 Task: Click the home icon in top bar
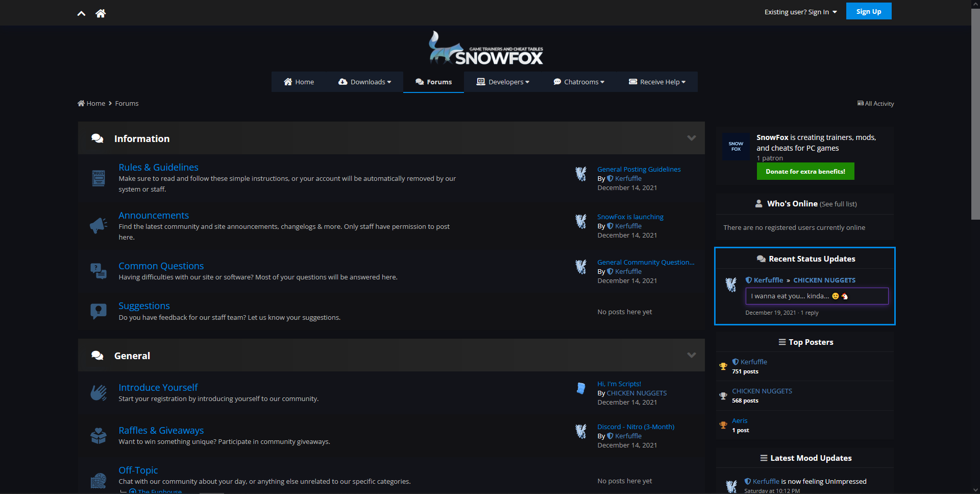pyautogui.click(x=101, y=13)
